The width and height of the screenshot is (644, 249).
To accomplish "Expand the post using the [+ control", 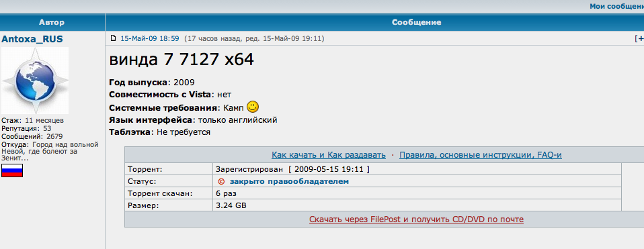I will click(x=639, y=38).
